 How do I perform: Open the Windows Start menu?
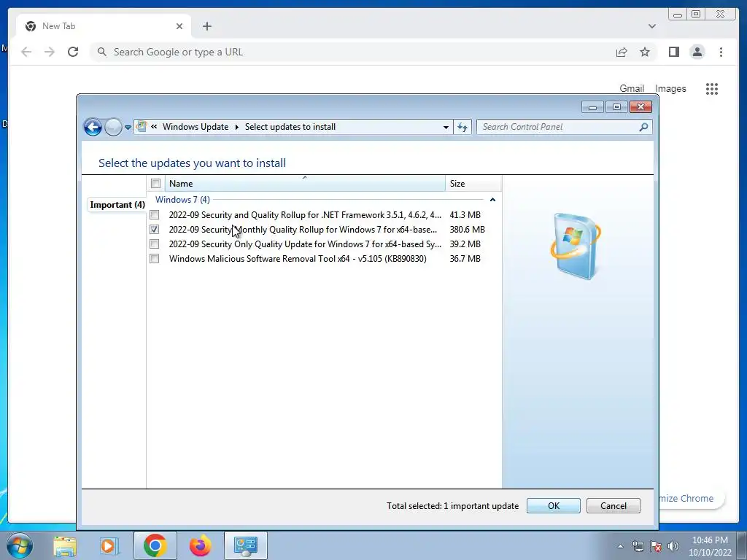pos(20,545)
